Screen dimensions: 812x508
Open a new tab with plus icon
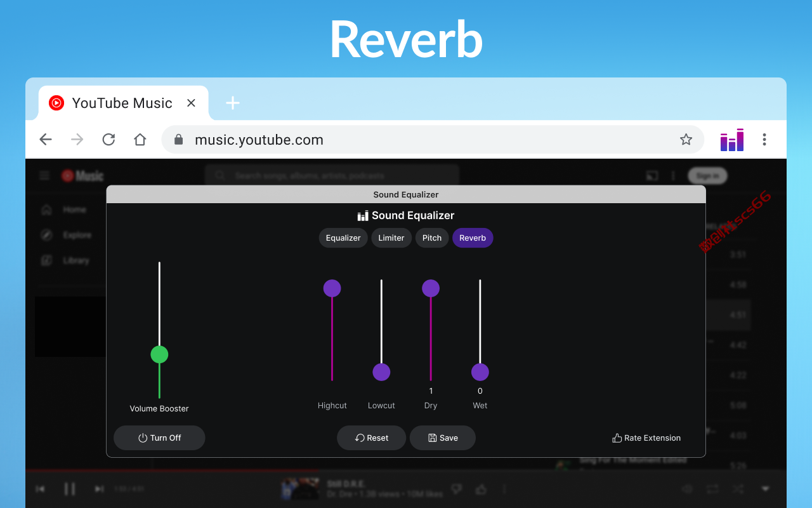[x=233, y=103]
